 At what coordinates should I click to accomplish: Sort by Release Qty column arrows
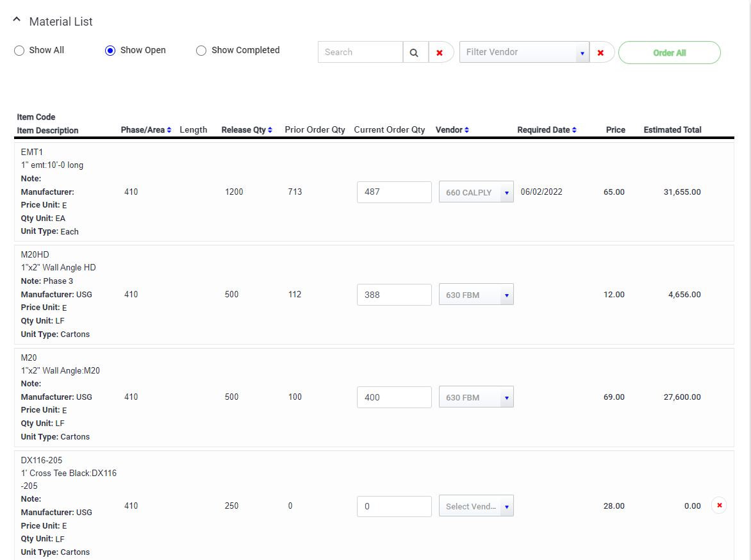[x=270, y=130]
